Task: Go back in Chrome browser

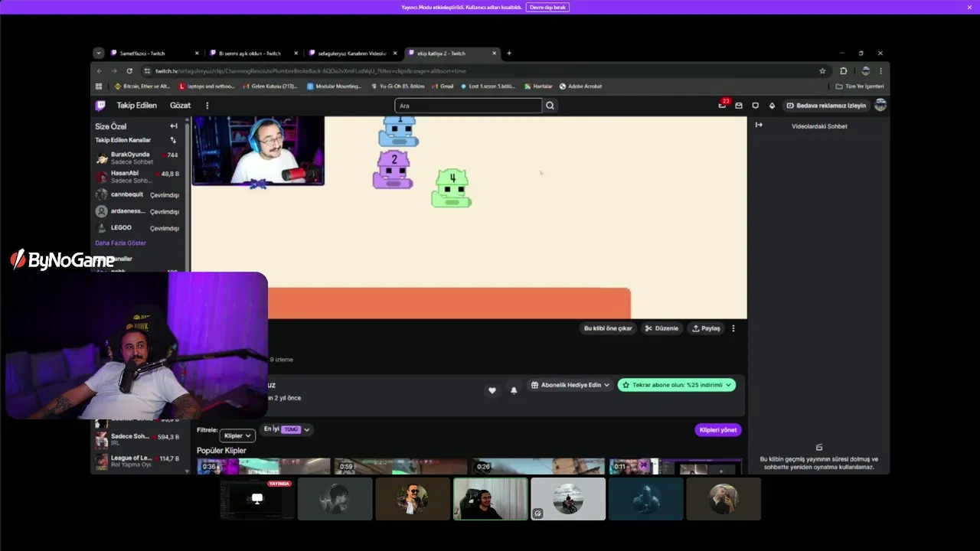Action: [100, 71]
